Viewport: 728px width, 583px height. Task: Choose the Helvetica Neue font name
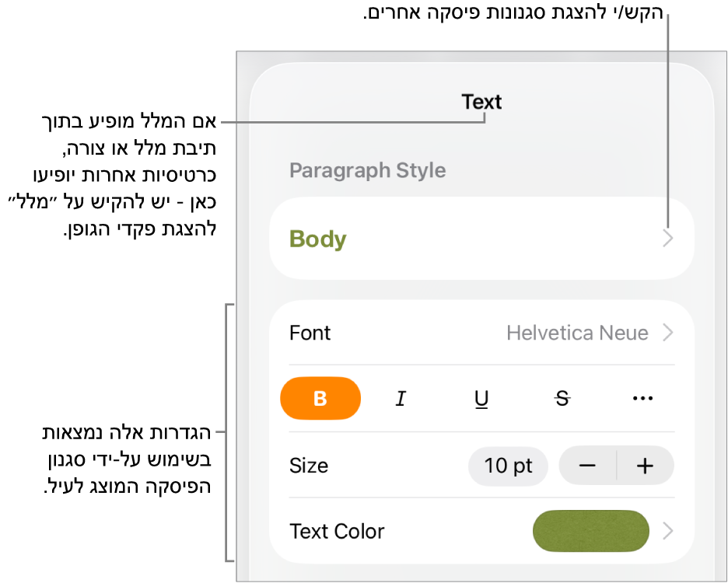(577, 333)
